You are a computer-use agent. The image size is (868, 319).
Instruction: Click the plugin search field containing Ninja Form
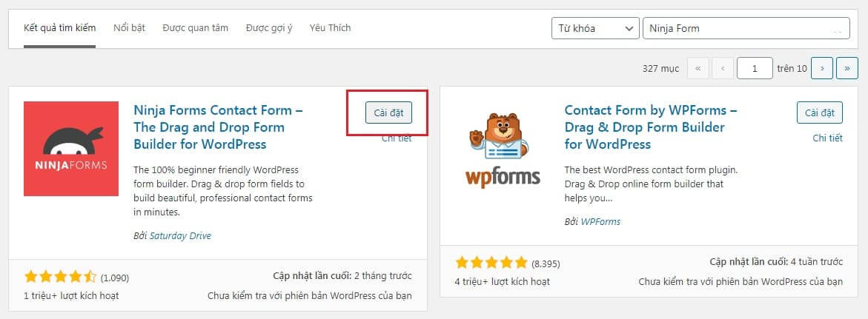coord(746,28)
